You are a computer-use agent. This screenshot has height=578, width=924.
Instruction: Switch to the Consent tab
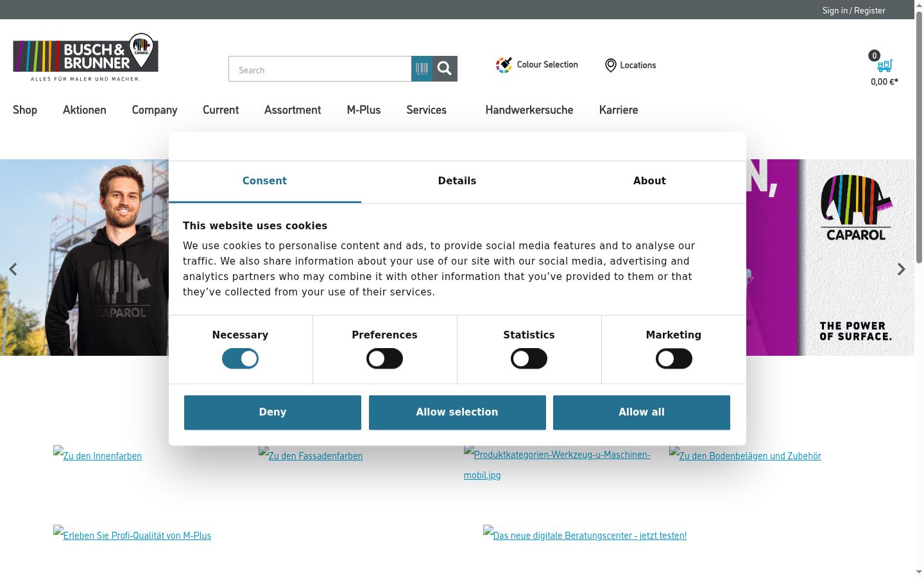coord(264,181)
